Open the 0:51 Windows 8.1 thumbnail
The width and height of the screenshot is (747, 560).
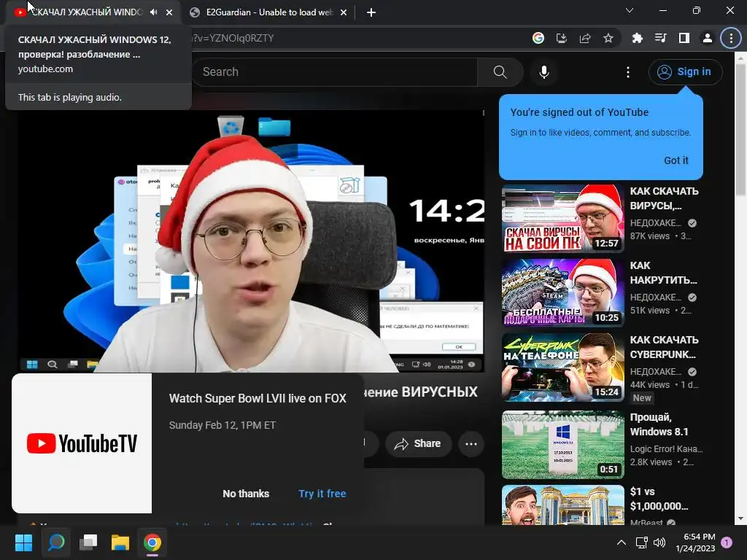(562, 445)
